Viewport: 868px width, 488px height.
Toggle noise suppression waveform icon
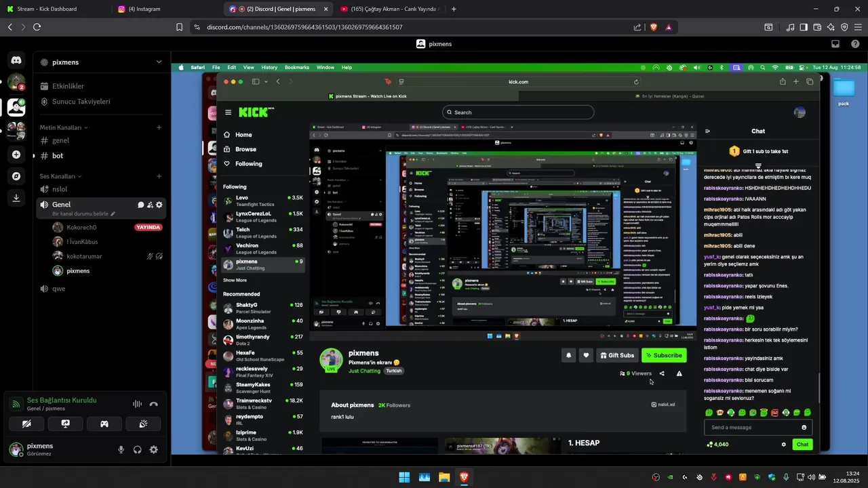[x=137, y=404]
